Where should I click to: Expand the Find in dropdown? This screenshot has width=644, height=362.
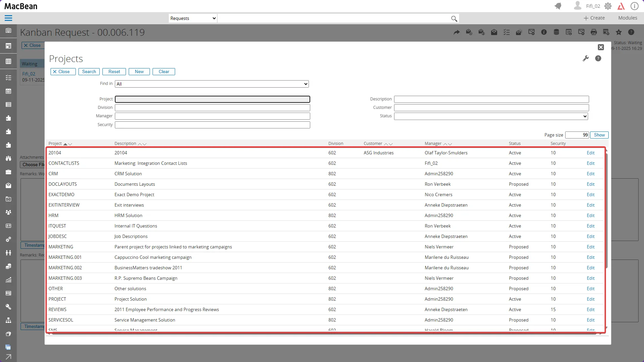coord(212,84)
